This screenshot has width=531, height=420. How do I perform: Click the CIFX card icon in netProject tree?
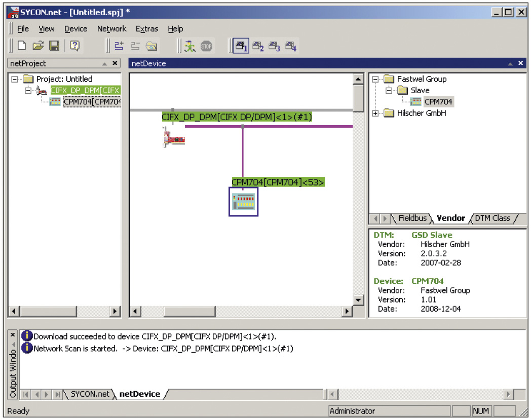click(42, 91)
